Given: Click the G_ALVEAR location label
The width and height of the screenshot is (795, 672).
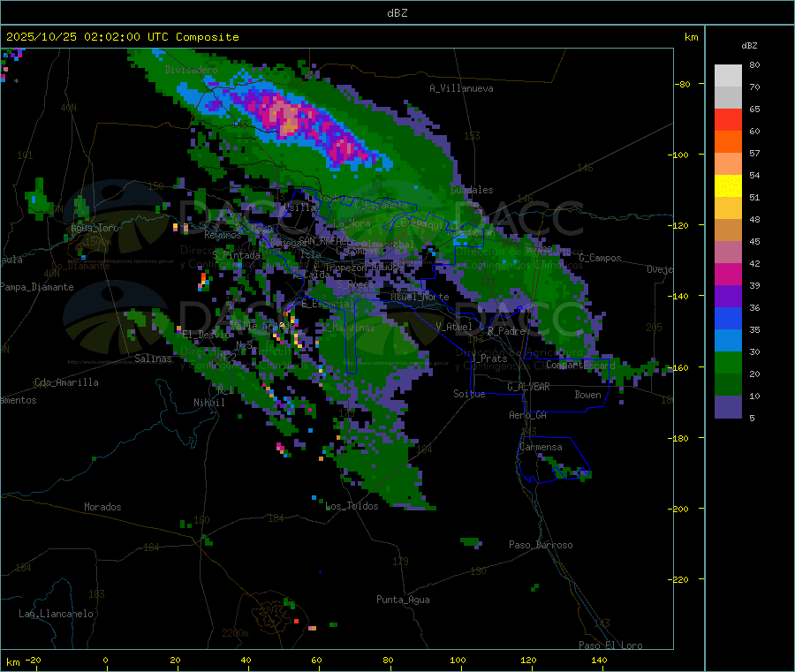Looking at the screenshot, I should point(528,387).
